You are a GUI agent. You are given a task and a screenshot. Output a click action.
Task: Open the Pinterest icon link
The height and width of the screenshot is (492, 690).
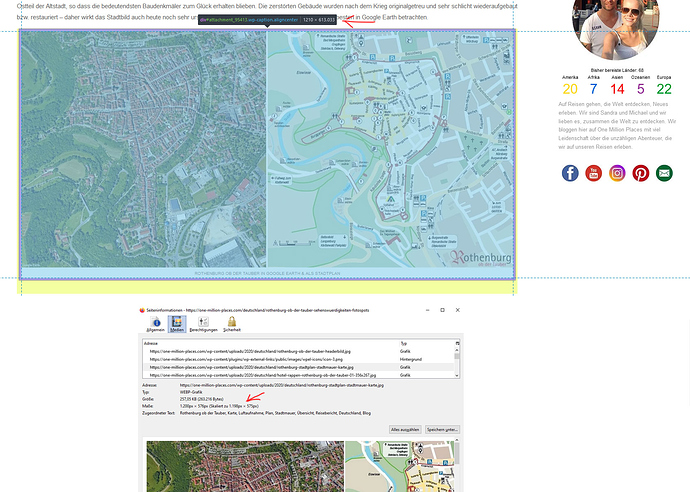[641, 173]
